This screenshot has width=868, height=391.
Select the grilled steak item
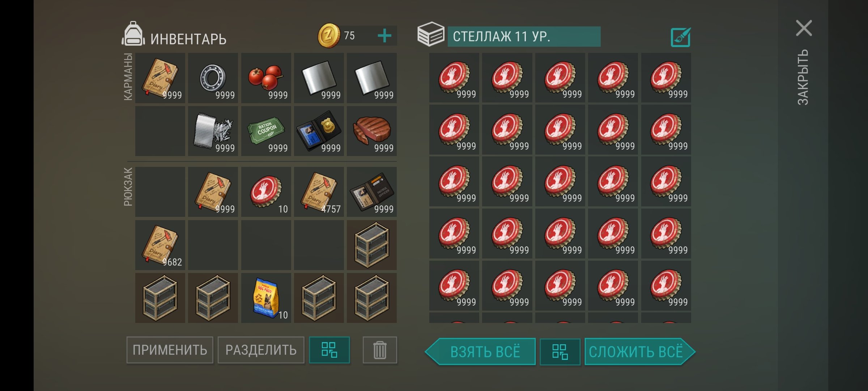pos(372,131)
